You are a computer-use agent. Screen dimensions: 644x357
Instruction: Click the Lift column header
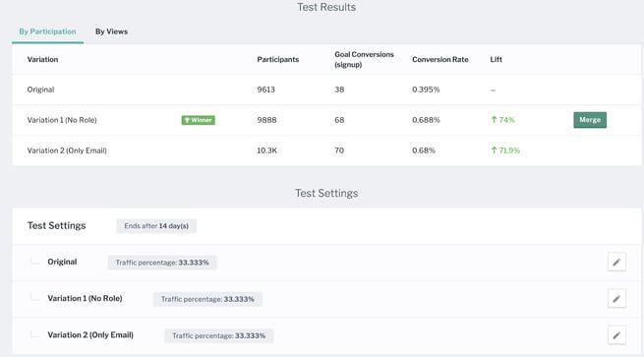[497, 60]
